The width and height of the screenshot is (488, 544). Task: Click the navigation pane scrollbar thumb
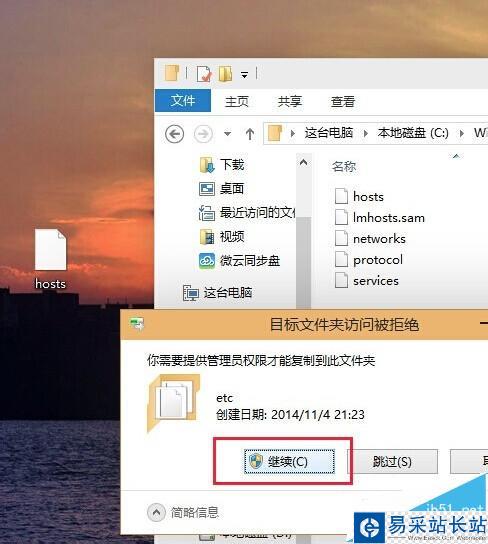pyautogui.click(x=303, y=263)
